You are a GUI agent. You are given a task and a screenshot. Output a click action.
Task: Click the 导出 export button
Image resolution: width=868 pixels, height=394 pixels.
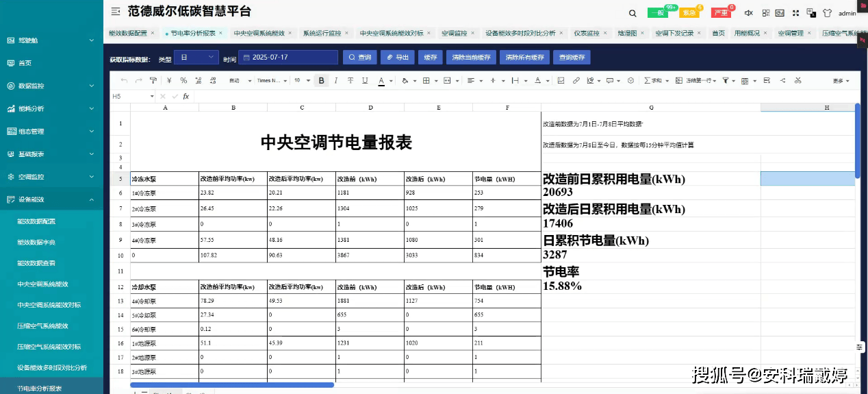pyautogui.click(x=398, y=58)
